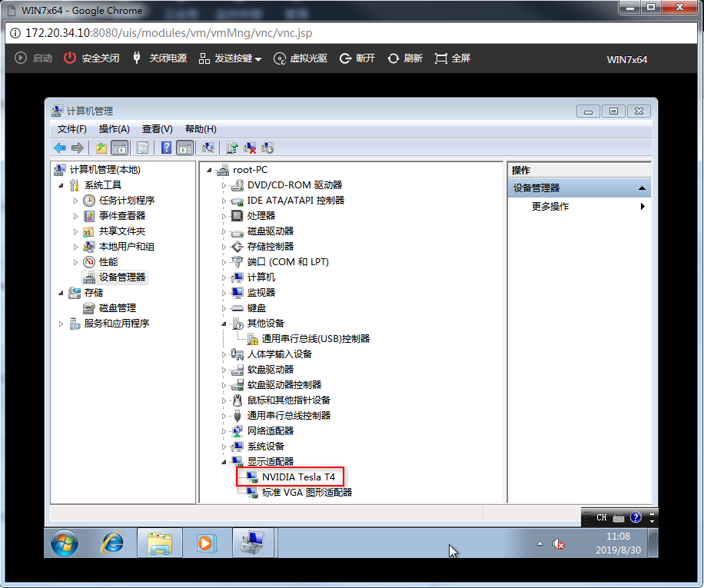
Task: Open Internet Explorer from taskbar
Action: tap(112, 543)
